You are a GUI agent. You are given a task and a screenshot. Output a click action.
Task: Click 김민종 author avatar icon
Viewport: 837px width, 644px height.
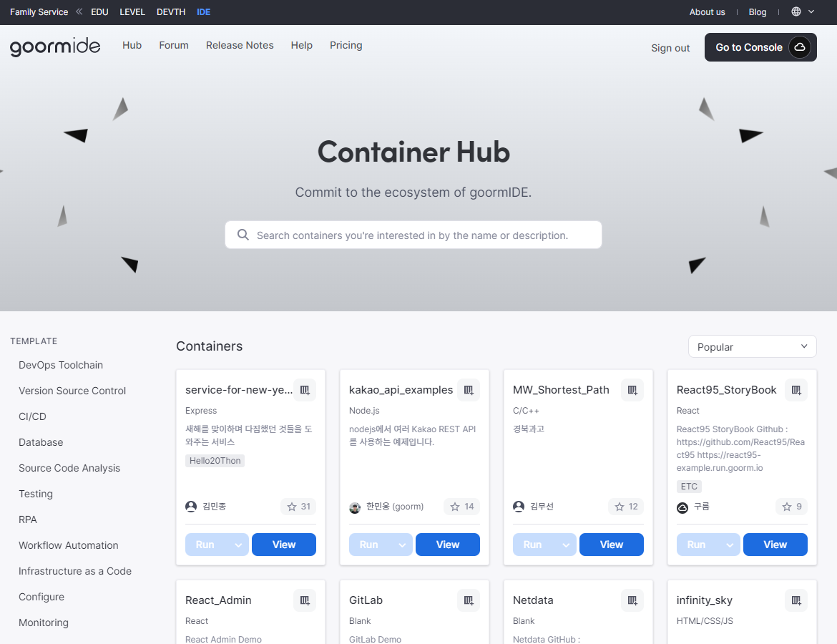(x=191, y=506)
